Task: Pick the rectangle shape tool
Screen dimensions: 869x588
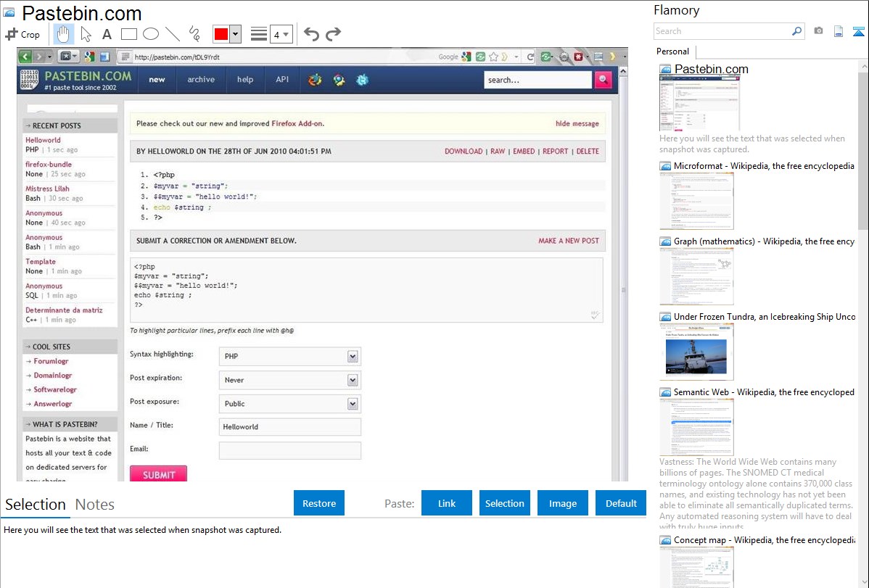Action: coord(129,34)
